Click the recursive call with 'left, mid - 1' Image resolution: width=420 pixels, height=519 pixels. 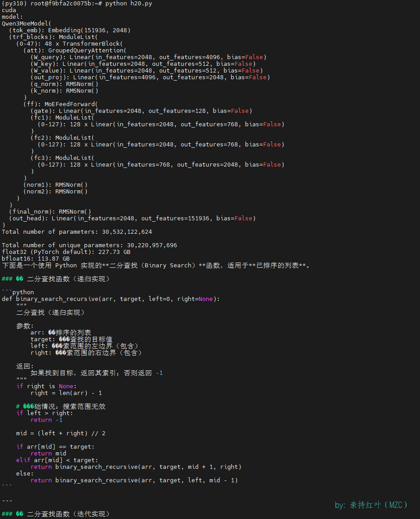click(x=134, y=480)
